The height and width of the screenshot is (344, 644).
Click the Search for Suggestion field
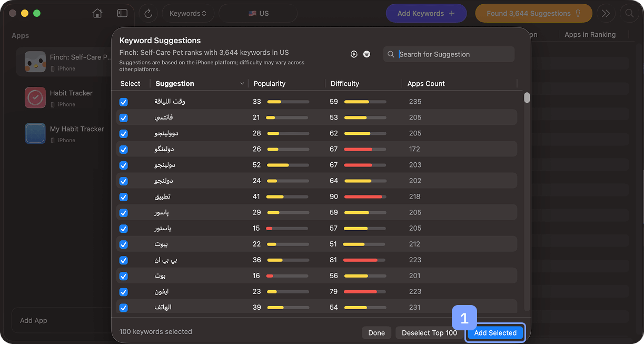[453, 54]
